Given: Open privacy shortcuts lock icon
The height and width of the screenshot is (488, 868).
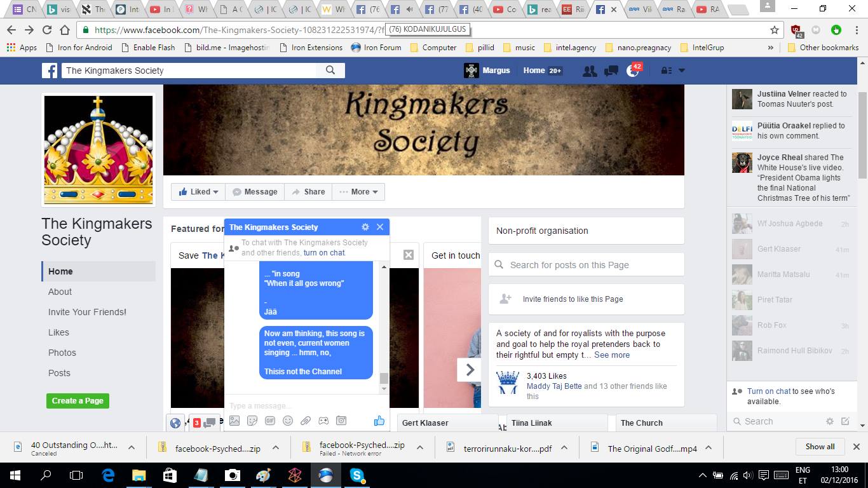Looking at the screenshot, I should pyautogui.click(x=667, y=71).
